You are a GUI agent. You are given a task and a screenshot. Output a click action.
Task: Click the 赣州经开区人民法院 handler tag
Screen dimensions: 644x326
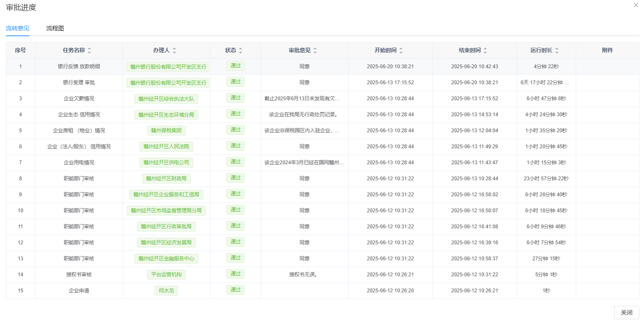[x=166, y=146]
